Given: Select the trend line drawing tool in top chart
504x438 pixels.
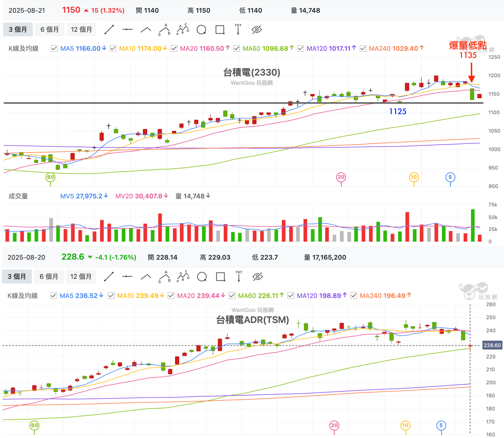Looking at the screenshot, I should (x=109, y=30).
